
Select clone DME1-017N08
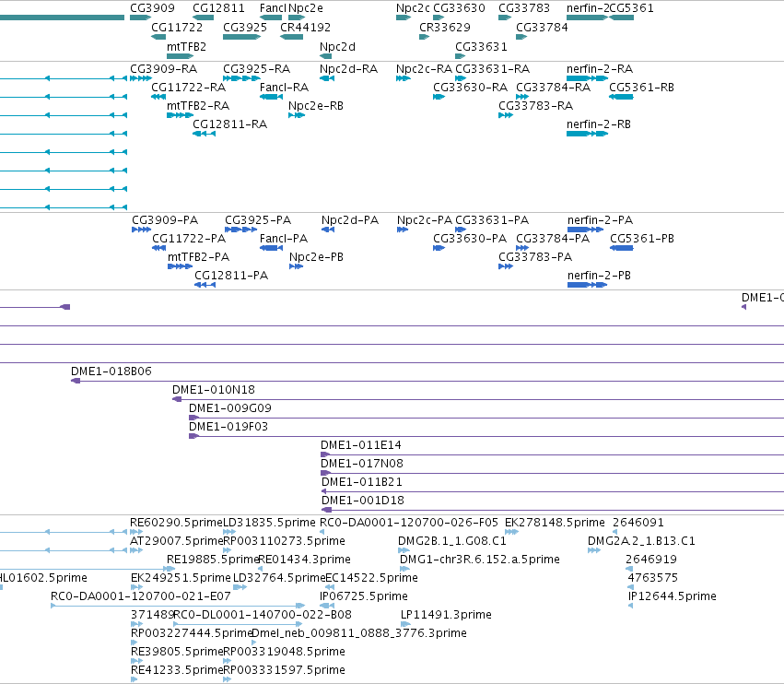pyautogui.click(x=553, y=473)
